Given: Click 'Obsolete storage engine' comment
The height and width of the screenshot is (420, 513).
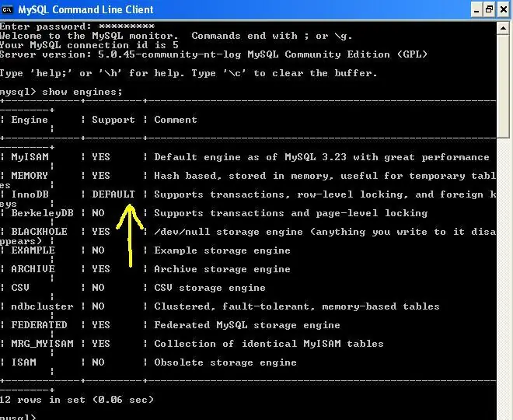Looking at the screenshot, I should click(225, 362).
